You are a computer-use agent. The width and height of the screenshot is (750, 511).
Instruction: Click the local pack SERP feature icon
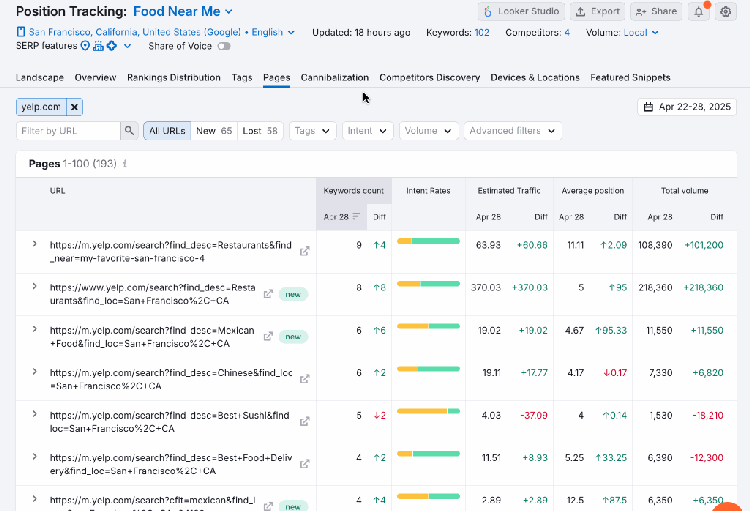[85, 46]
